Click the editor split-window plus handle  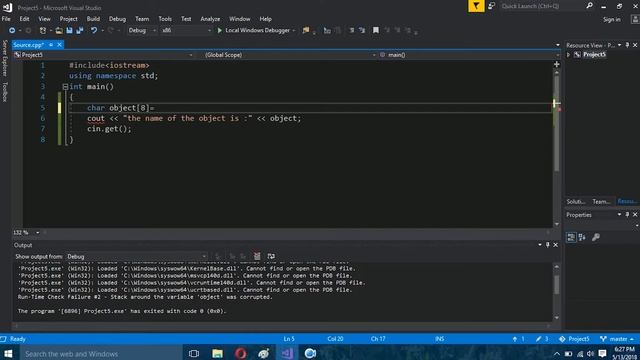point(556,64)
